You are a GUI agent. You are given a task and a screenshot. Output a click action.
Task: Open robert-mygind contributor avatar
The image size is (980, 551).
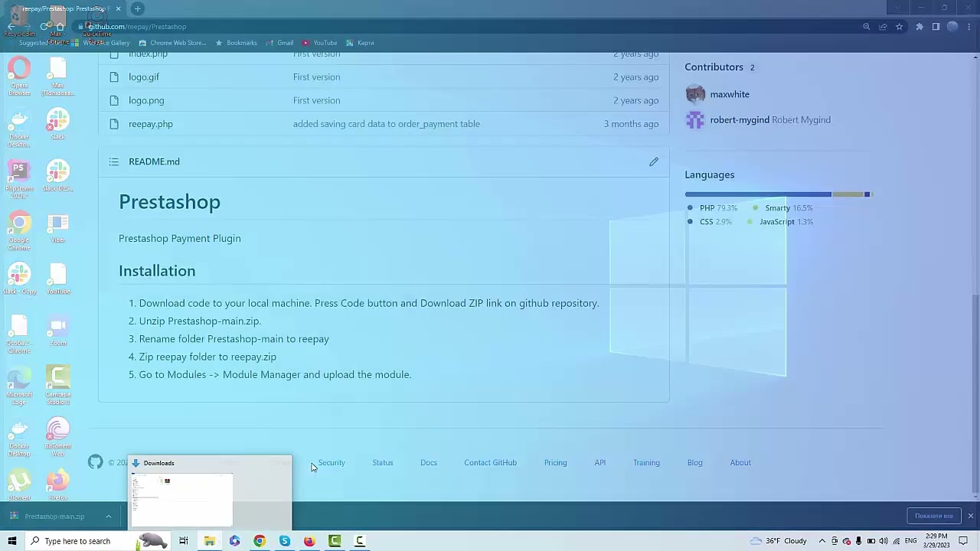pos(695,119)
